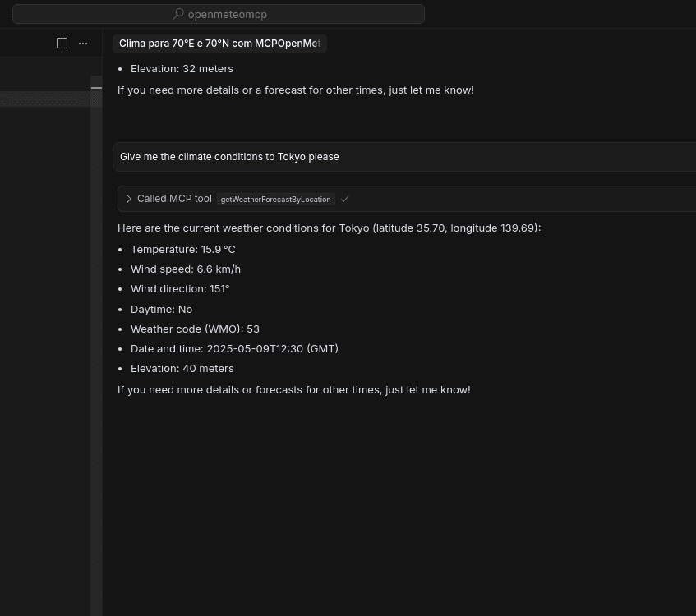Open the three-dots more actions menu
The height and width of the screenshot is (616, 696).
pos(83,44)
